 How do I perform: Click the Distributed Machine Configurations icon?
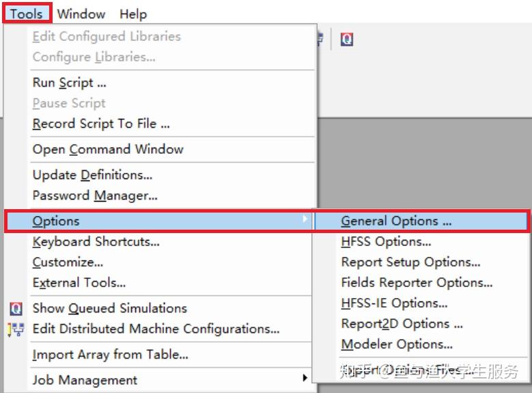pos(16,329)
